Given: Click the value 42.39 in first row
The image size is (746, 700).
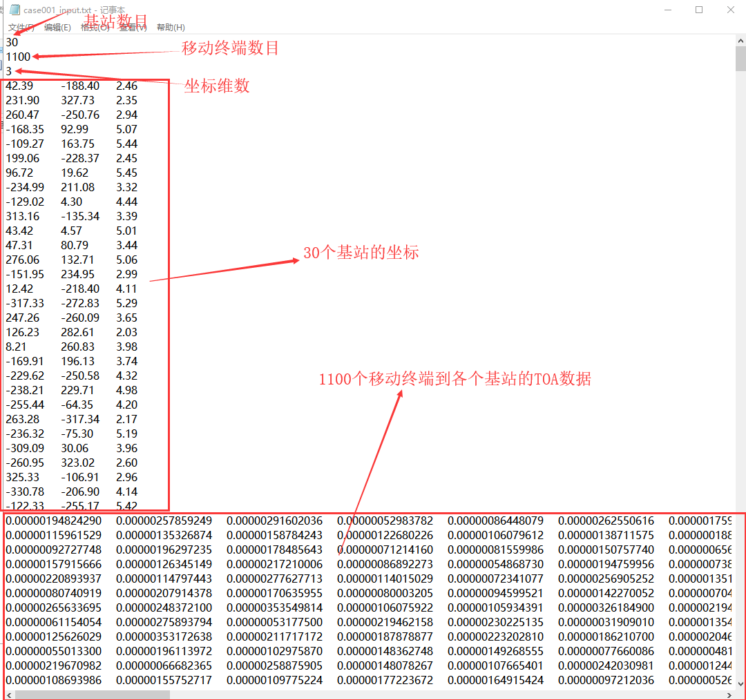Looking at the screenshot, I should tap(19, 86).
